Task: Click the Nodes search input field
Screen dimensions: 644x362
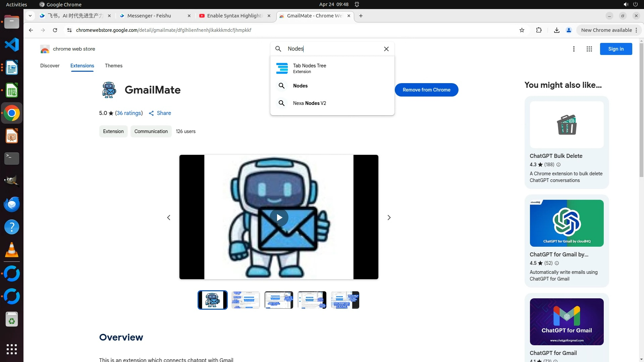Action: click(332, 49)
